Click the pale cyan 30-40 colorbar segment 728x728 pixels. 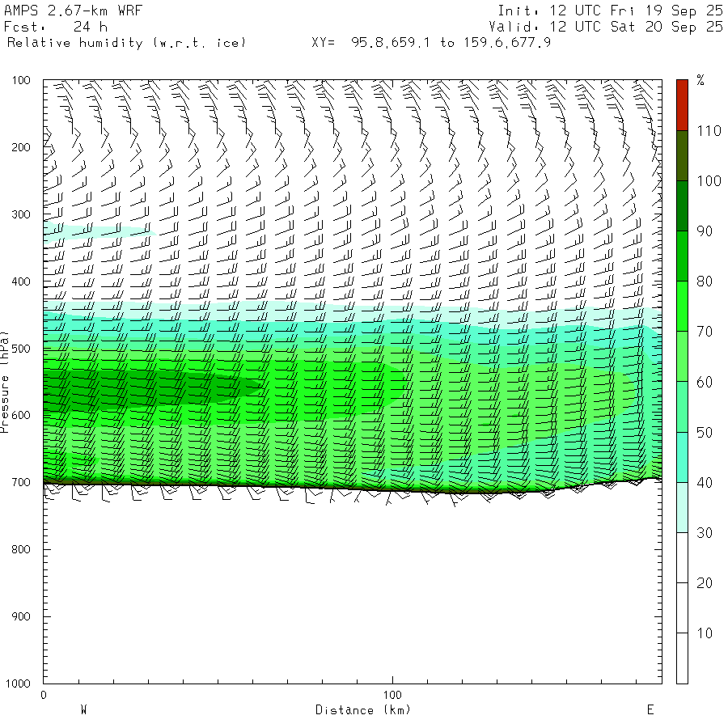coord(682,507)
